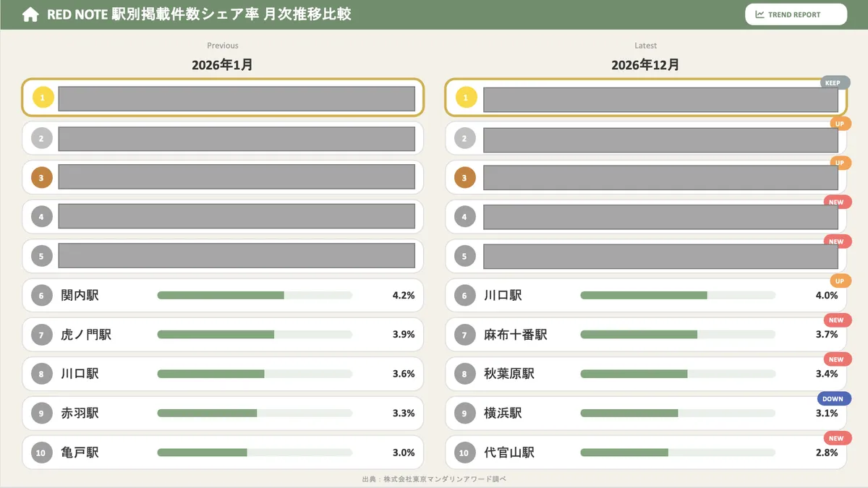Click the 関内駅 share progress bar
The image size is (868, 488).
tap(255, 295)
